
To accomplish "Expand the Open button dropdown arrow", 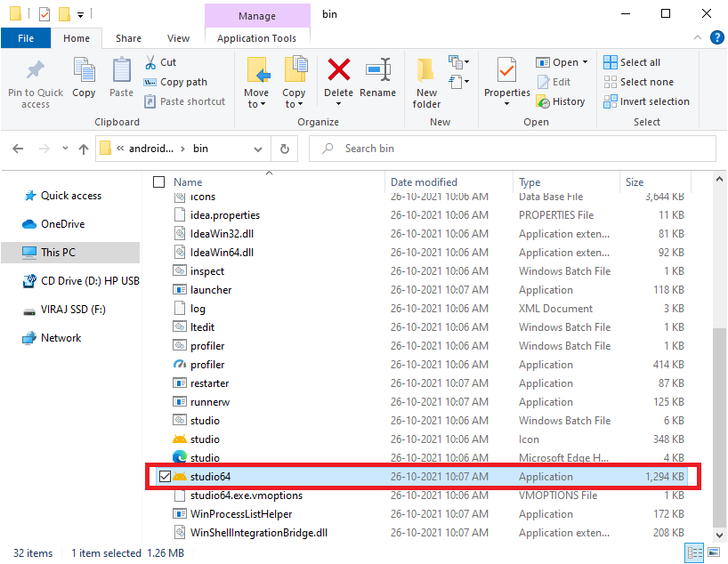I will coord(585,62).
